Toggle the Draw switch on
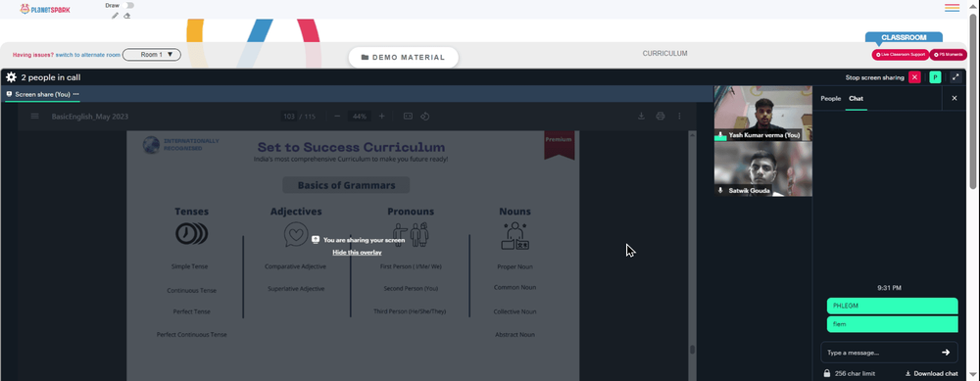Viewport: 980px width, 381px height. tap(128, 6)
